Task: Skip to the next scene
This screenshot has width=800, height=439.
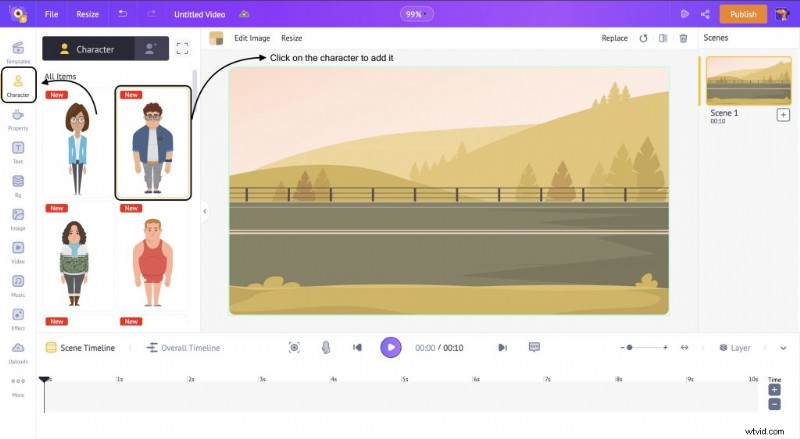Action: tap(502, 348)
